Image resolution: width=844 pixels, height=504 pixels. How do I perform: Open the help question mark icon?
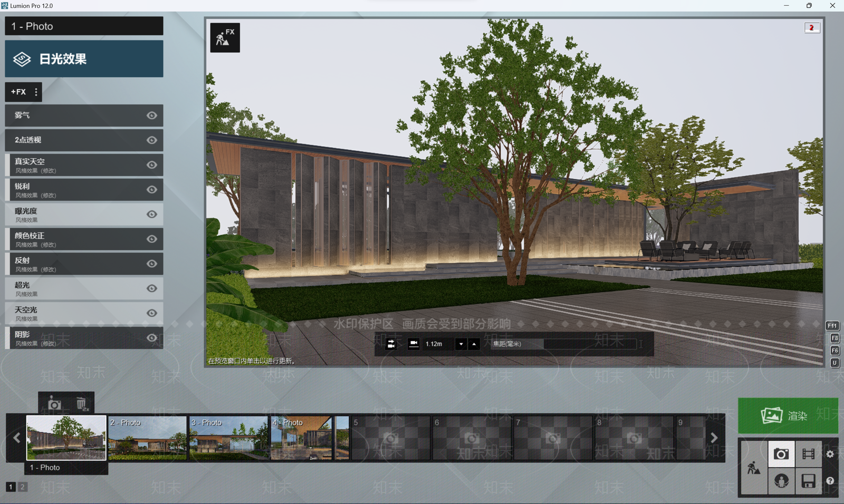point(830,481)
